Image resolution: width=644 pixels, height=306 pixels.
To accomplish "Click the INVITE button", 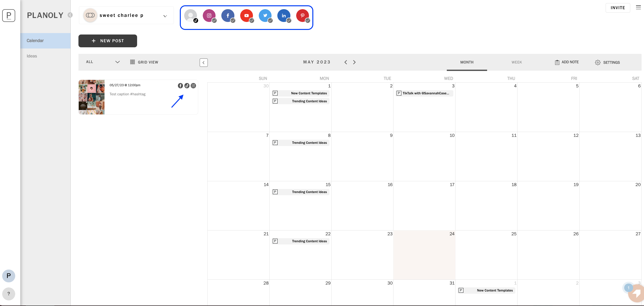I will tap(618, 8).
